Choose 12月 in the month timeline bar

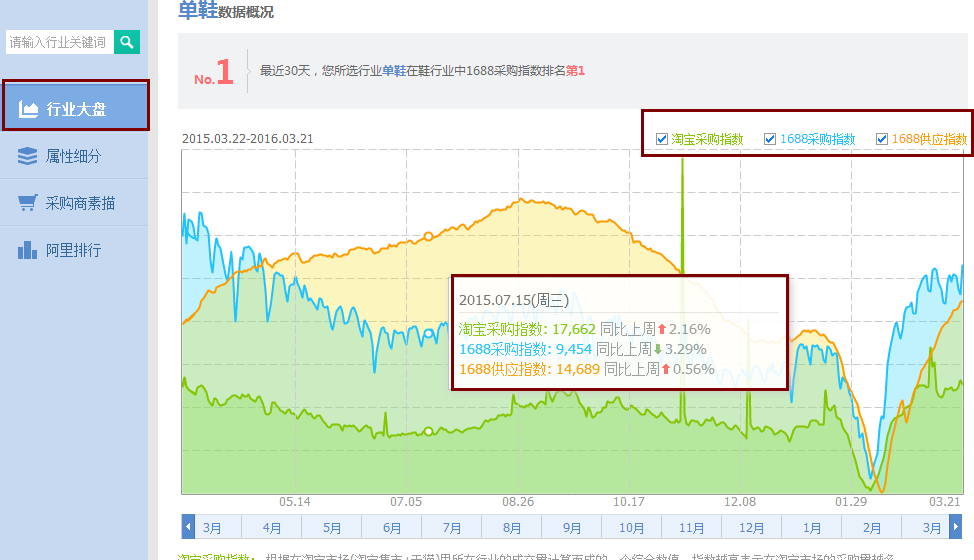click(x=752, y=527)
